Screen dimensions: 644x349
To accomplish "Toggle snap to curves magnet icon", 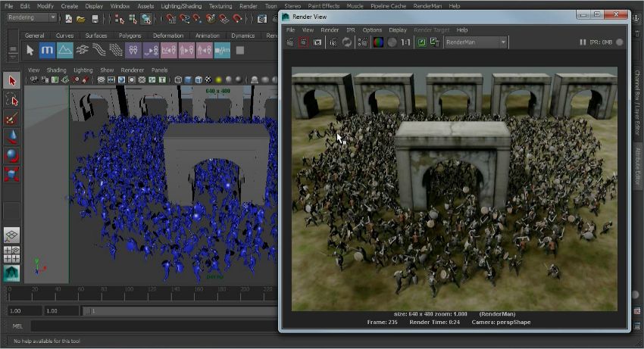I will [x=184, y=19].
